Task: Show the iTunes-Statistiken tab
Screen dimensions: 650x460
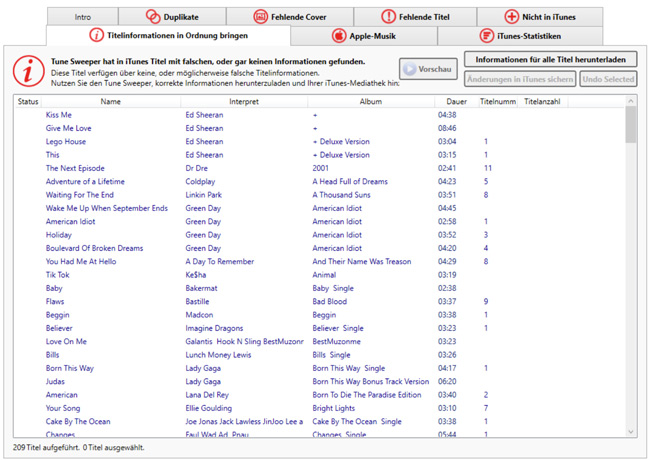Action: pos(520,36)
